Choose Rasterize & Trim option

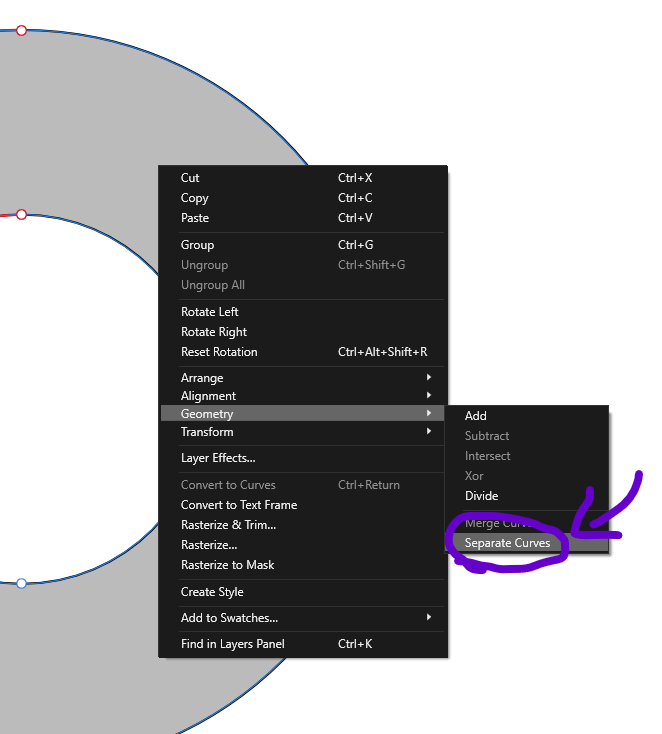pos(228,525)
